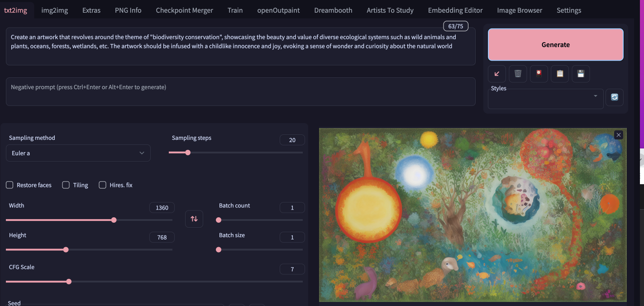Screen dimensions: 644x306
Task: Click the 63/75 token counter
Action: (x=455, y=26)
